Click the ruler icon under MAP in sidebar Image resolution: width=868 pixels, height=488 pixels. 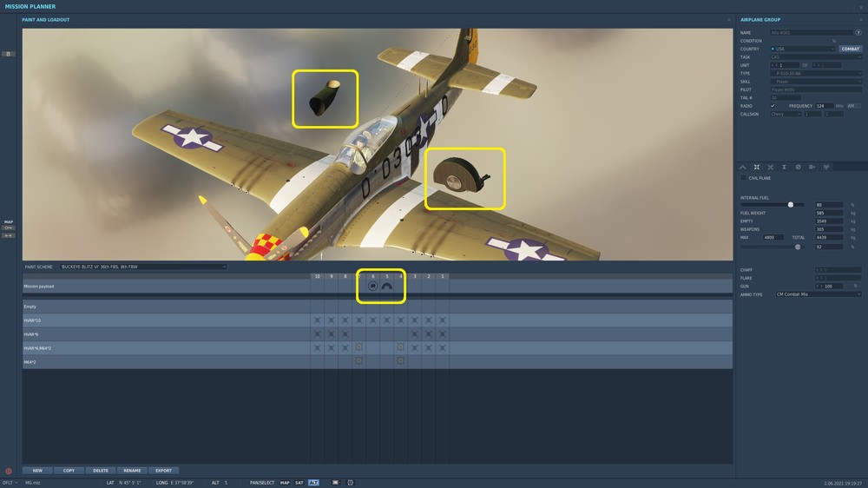tap(9, 235)
